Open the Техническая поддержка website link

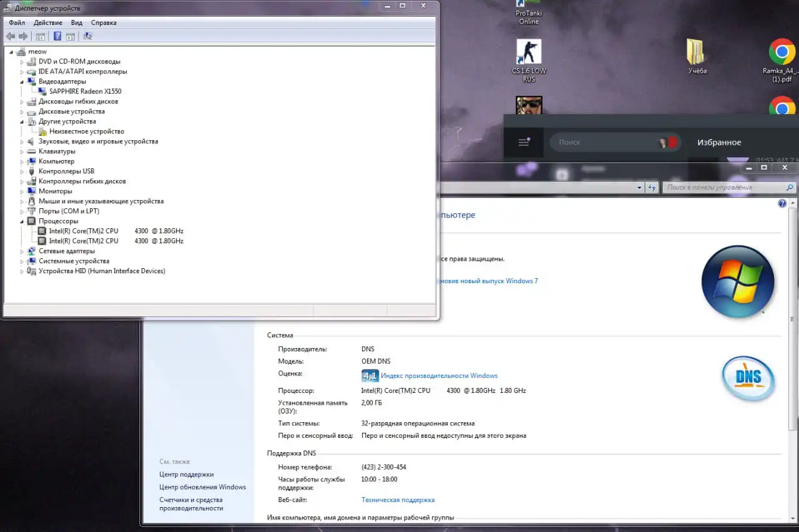pyautogui.click(x=398, y=500)
